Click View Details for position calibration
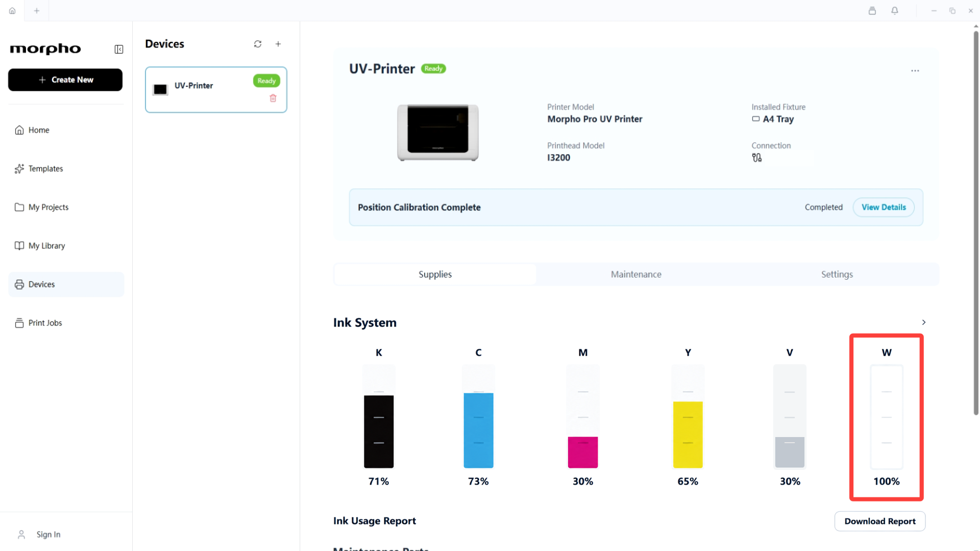This screenshot has height=551, width=980. click(x=884, y=207)
